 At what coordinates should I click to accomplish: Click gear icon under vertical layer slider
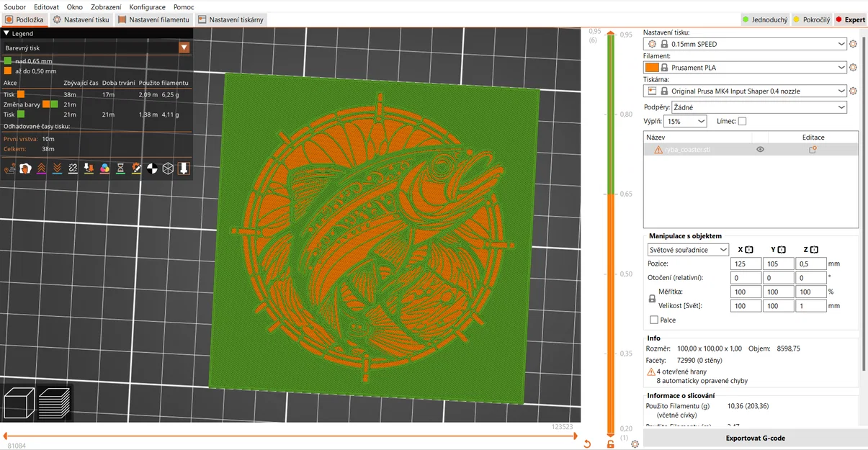point(635,444)
